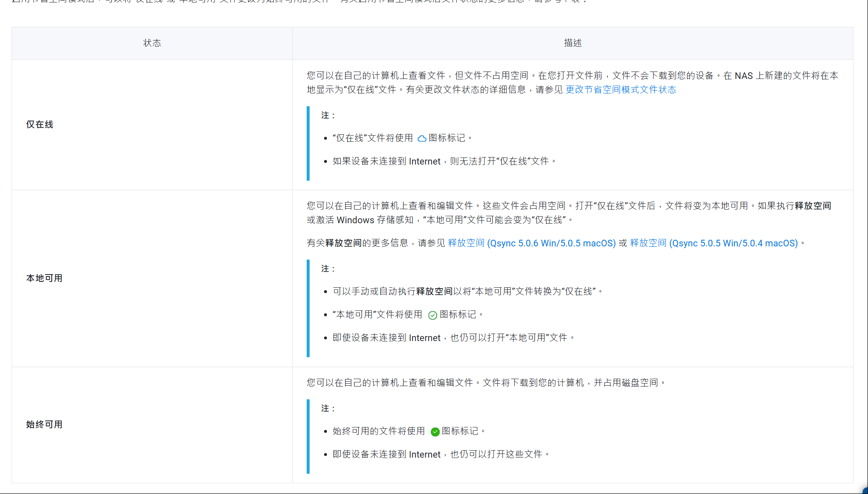Click the 注 label in 仅在线 row

328,115
